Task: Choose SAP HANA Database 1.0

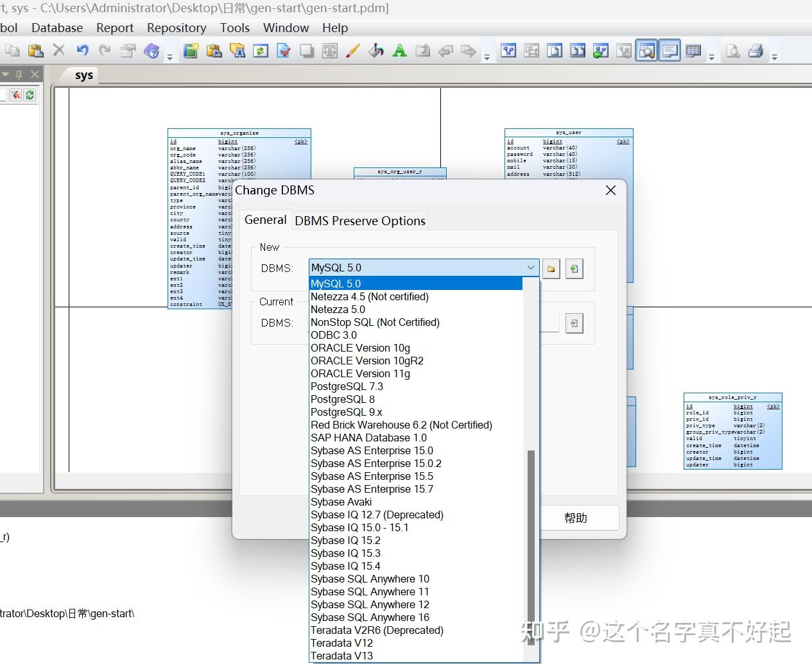Action: coord(416,438)
